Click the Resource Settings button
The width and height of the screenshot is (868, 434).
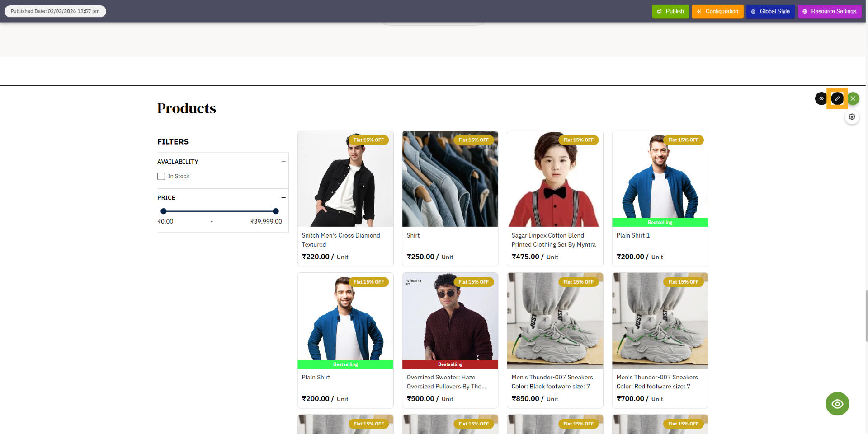[x=829, y=11]
